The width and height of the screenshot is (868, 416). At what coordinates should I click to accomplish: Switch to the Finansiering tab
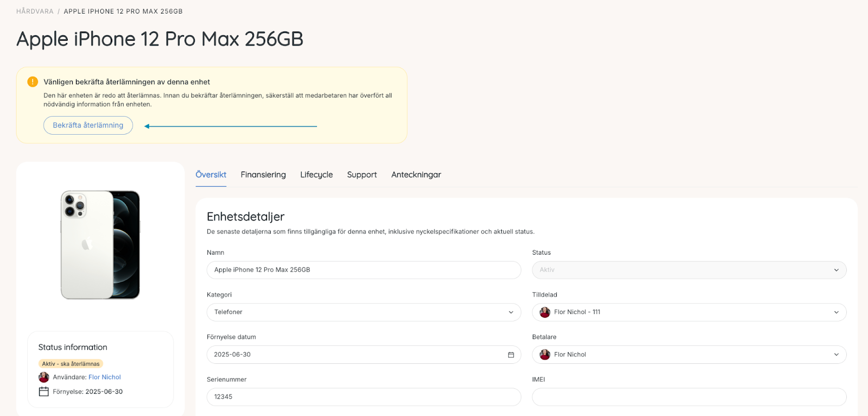[263, 175]
